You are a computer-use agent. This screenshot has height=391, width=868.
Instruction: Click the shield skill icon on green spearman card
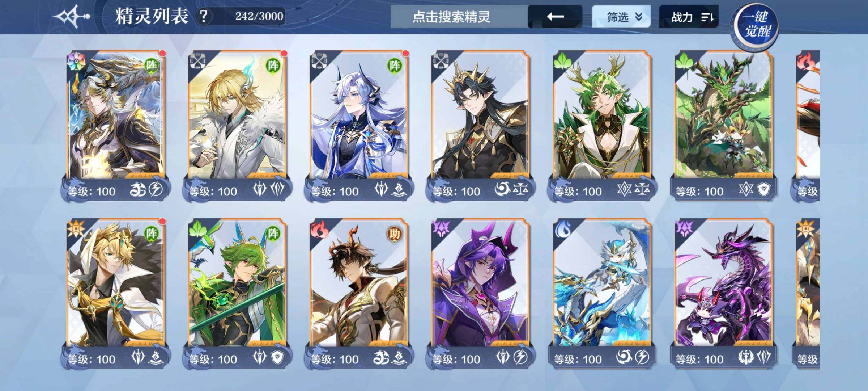(x=277, y=358)
